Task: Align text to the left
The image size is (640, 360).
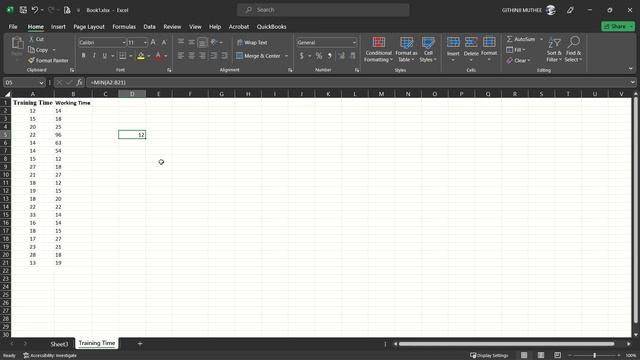Action: tap(181, 56)
